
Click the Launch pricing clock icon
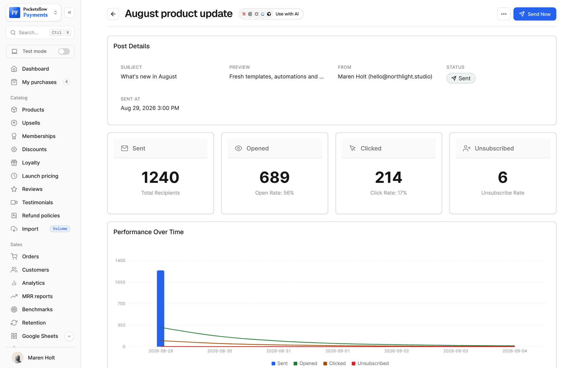[x=14, y=176]
